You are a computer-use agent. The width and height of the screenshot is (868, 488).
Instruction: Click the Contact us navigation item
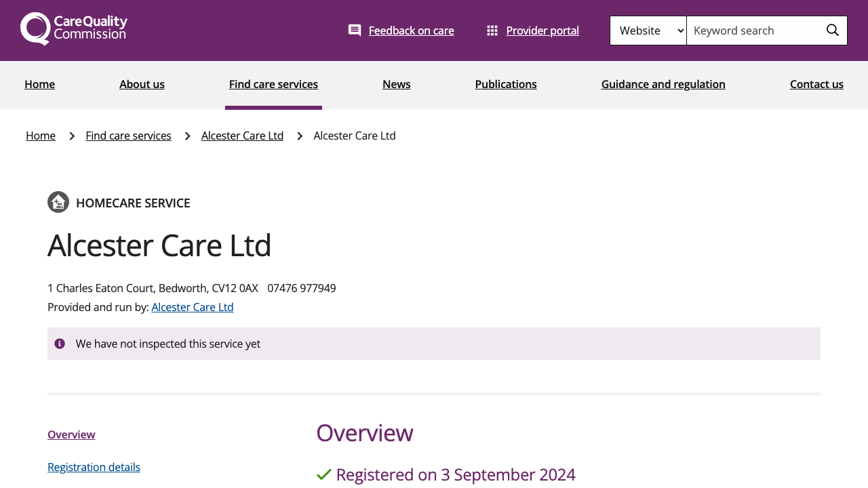[x=816, y=83]
